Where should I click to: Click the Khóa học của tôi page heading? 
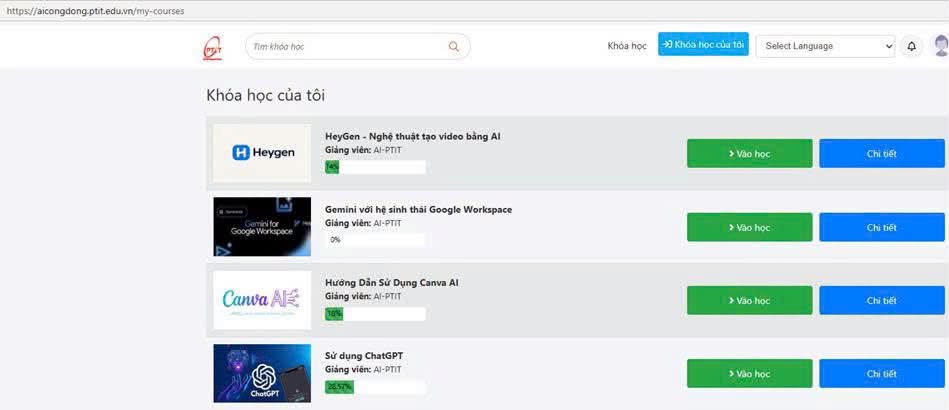point(266,95)
